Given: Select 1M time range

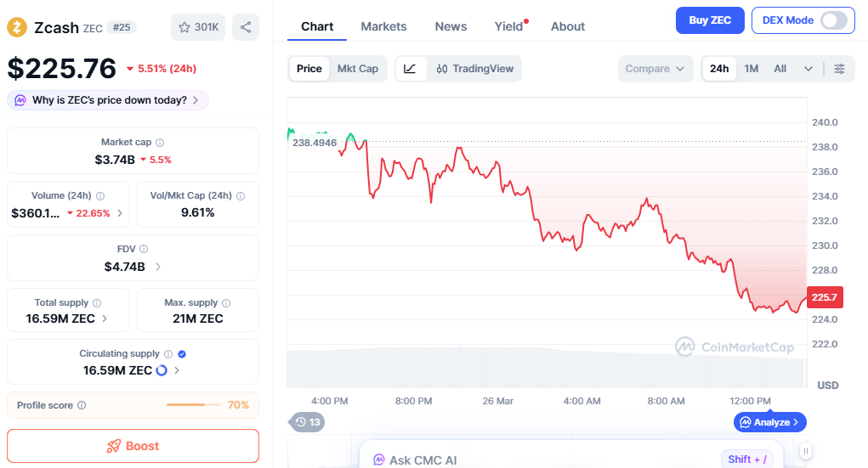Looking at the screenshot, I should (752, 69).
